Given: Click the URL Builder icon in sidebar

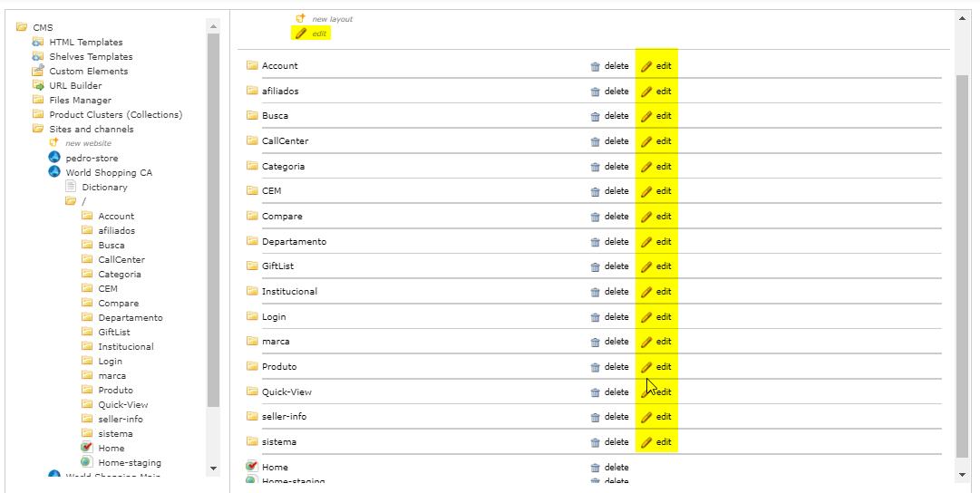Looking at the screenshot, I should pos(38,86).
